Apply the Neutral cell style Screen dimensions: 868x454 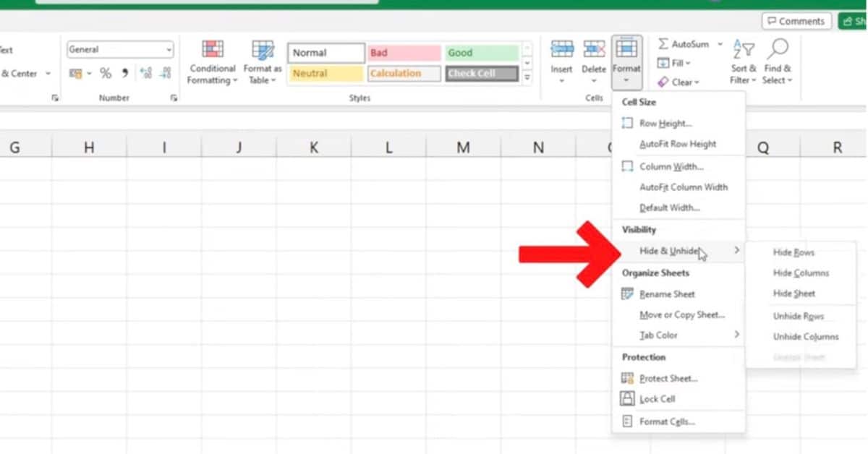pos(325,73)
